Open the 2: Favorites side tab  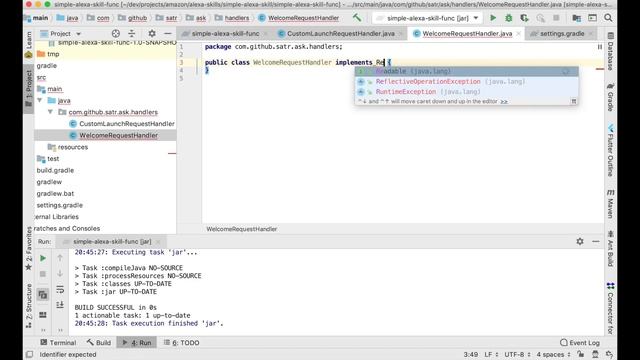click(x=29, y=248)
